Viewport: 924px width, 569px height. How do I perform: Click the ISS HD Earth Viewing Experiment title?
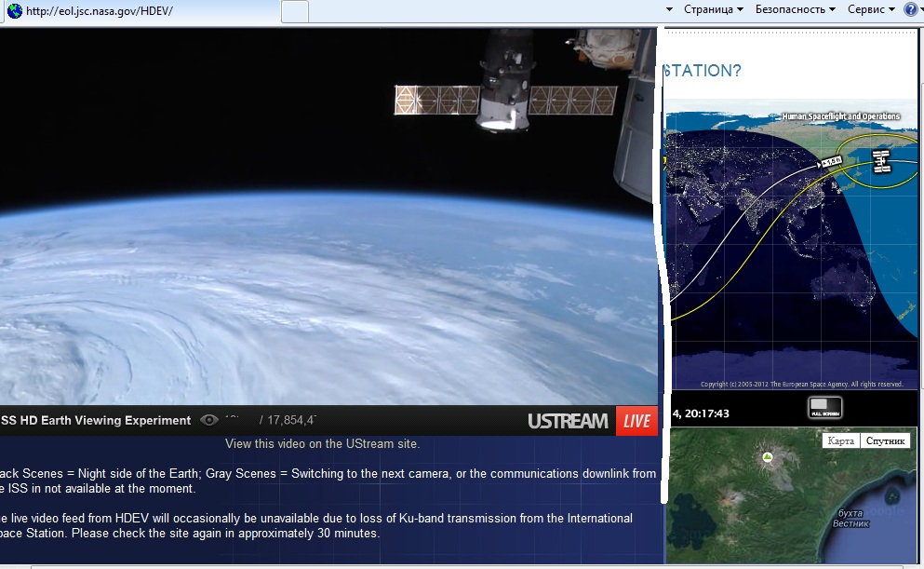tap(95, 421)
